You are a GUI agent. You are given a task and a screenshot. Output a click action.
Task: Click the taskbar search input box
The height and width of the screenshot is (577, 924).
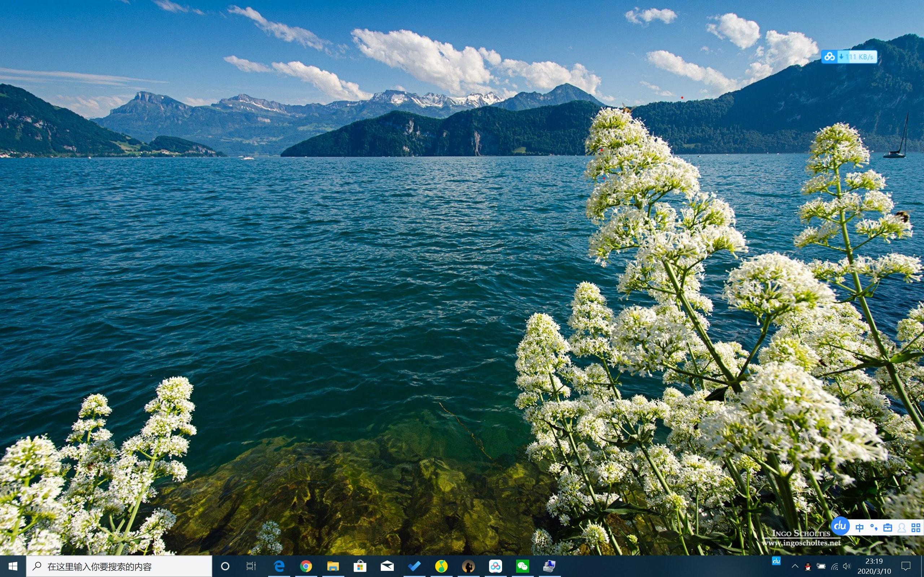119,566
